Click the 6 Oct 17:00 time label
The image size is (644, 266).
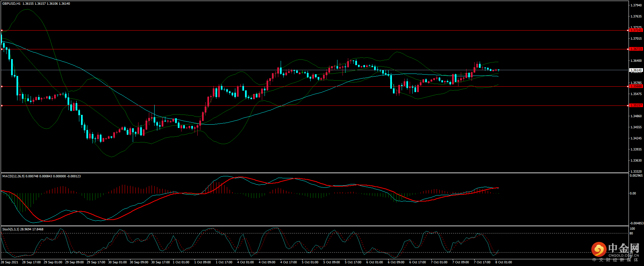pyautogui.click(x=418, y=262)
